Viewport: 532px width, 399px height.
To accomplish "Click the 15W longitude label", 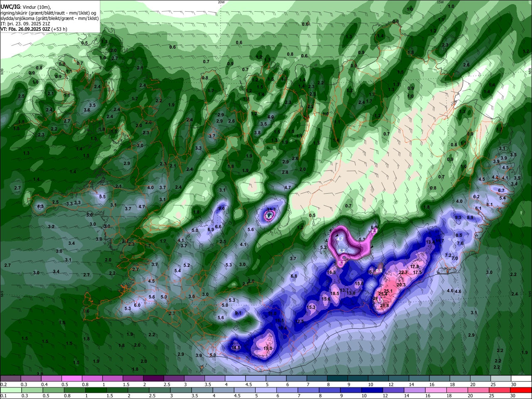I will click(x=441, y=2).
